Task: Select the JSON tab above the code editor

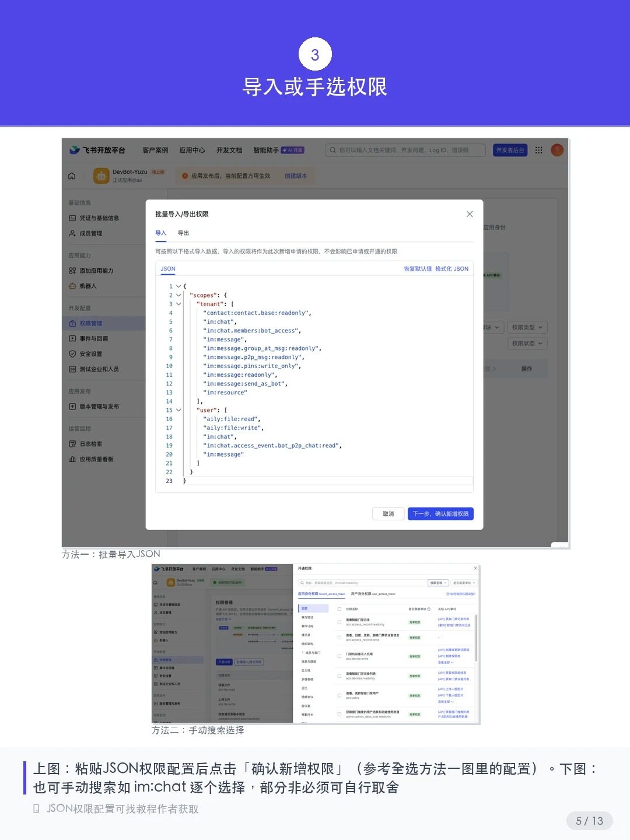Action: click(168, 269)
